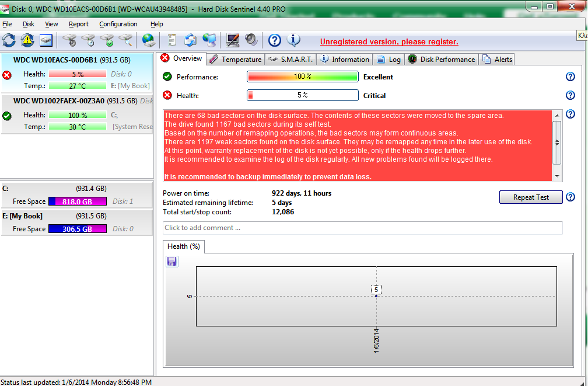
Task: Open the Help menu
Action: tap(157, 24)
